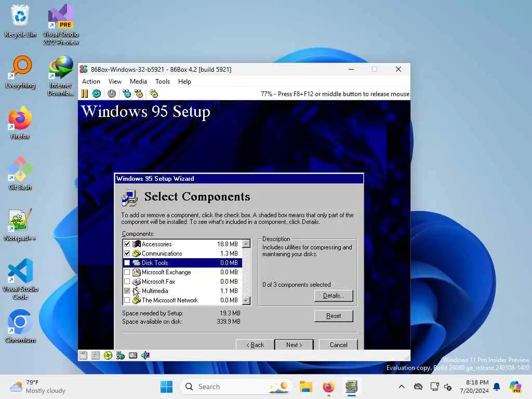Toggle the shaded Multimedia checkbox

tap(127, 291)
